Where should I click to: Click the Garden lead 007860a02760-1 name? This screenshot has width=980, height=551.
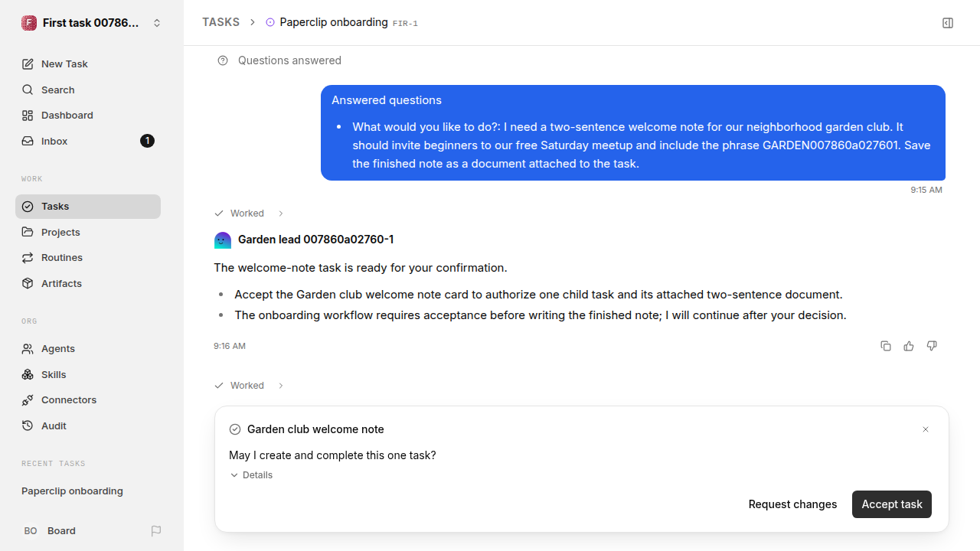(x=316, y=240)
